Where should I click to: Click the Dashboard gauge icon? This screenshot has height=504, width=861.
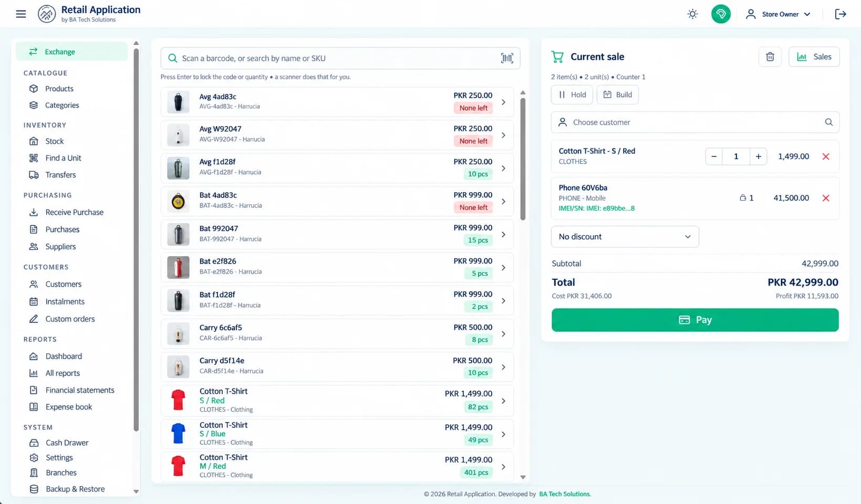tap(34, 356)
